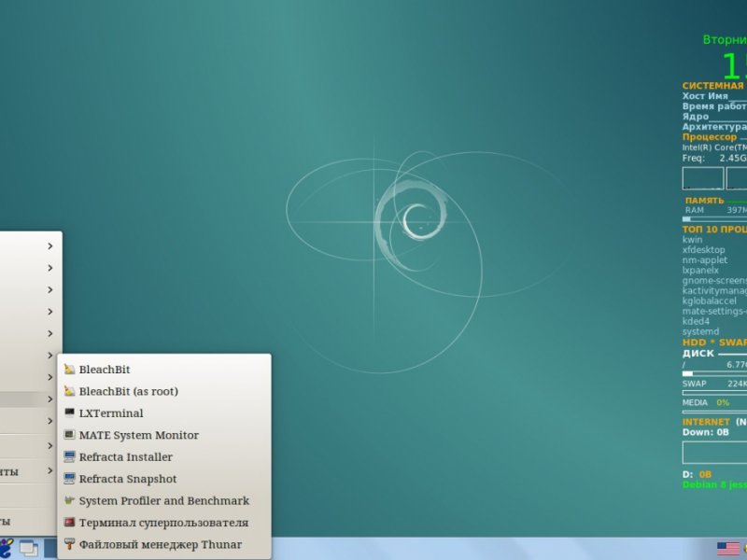The width and height of the screenshot is (747, 560).
Task: Click 'kglobalaccel' in the process list
Action: point(710,301)
